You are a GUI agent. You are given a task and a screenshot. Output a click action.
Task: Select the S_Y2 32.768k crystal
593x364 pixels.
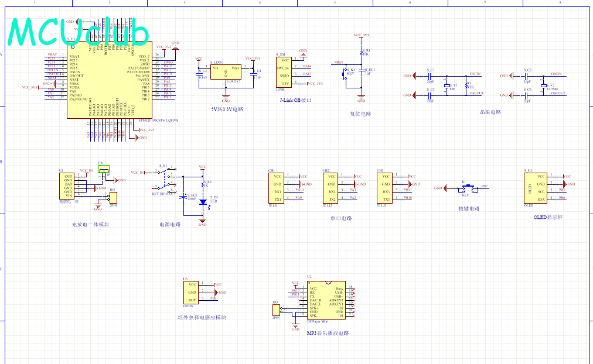[x=543, y=85]
